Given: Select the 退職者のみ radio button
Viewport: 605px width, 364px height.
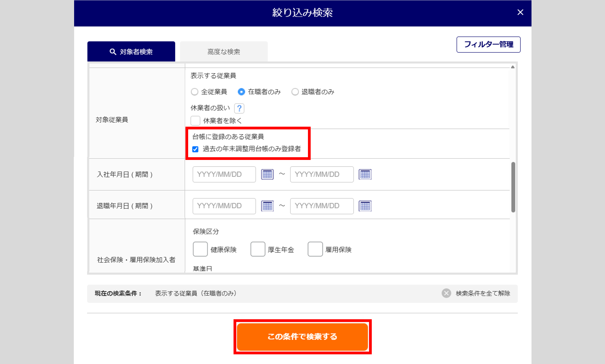Looking at the screenshot, I should pos(295,92).
